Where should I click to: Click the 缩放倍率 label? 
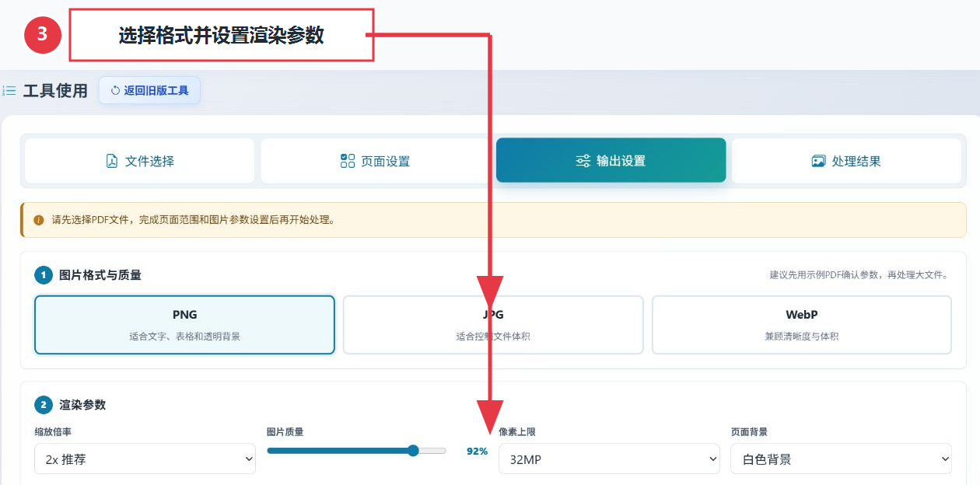pos(53,431)
